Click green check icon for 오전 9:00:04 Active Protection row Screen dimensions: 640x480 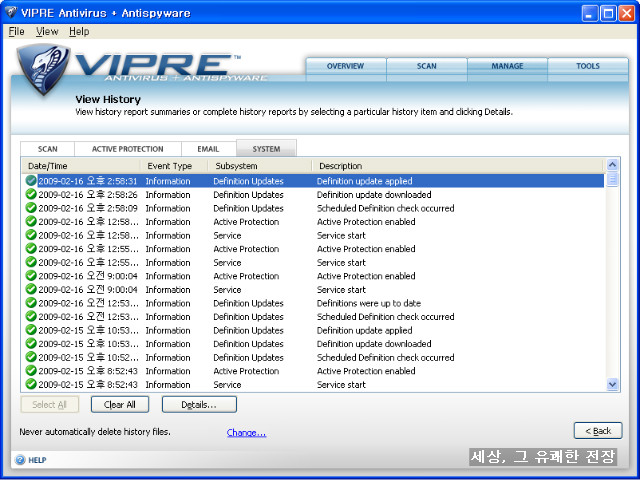coord(31,276)
